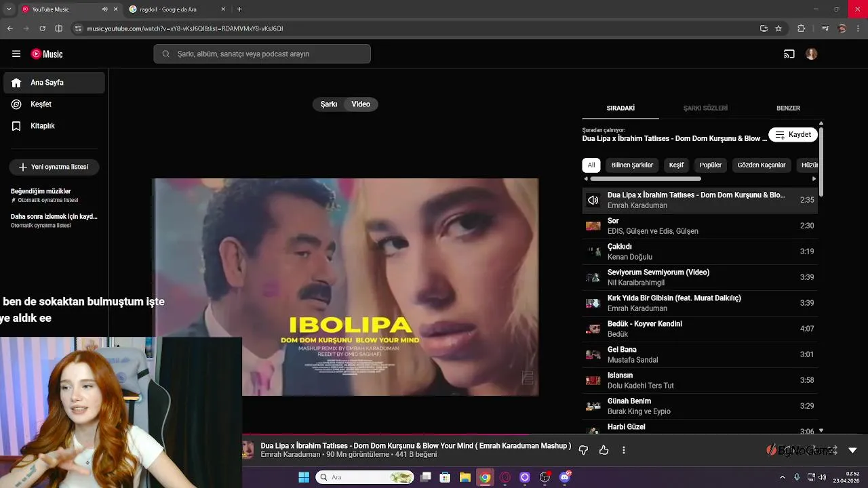Open Chrome media controls icon
The width and height of the screenshot is (868, 488).
tap(825, 28)
